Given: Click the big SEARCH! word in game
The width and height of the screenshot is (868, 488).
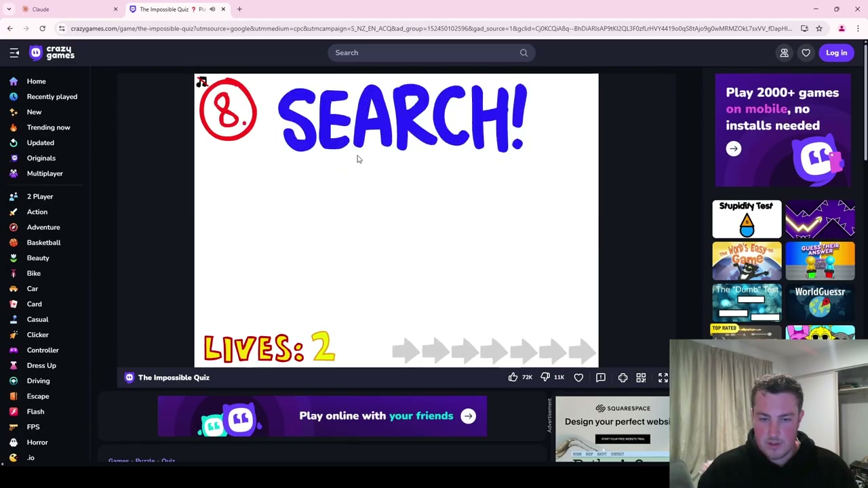Looking at the screenshot, I should pos(402,117).
